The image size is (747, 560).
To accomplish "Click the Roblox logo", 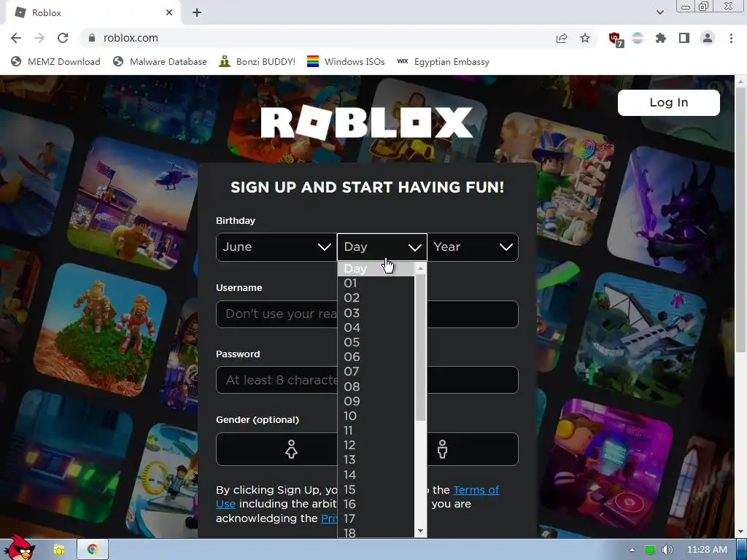I will (x=367, y=122).
